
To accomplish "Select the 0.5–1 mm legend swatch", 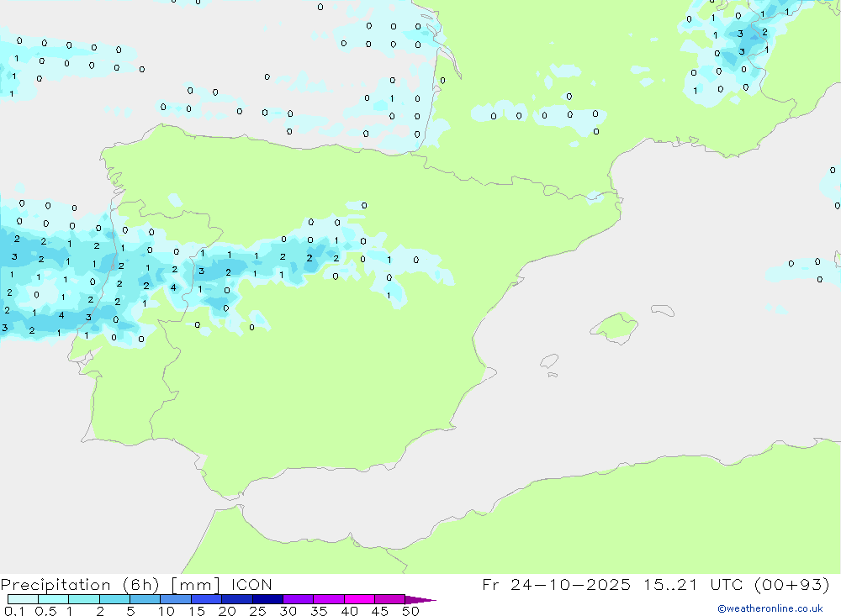I will (x=54, y=599).
